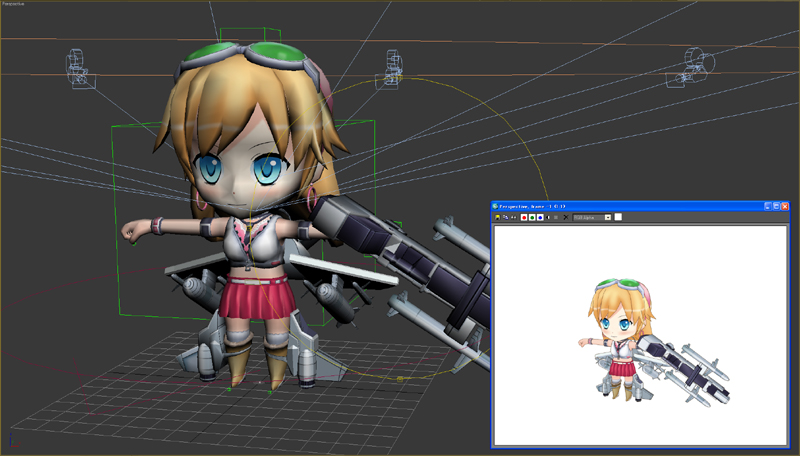800x456 pixels.
Task: Save the rendered image in render window
Action: point(497,217)
